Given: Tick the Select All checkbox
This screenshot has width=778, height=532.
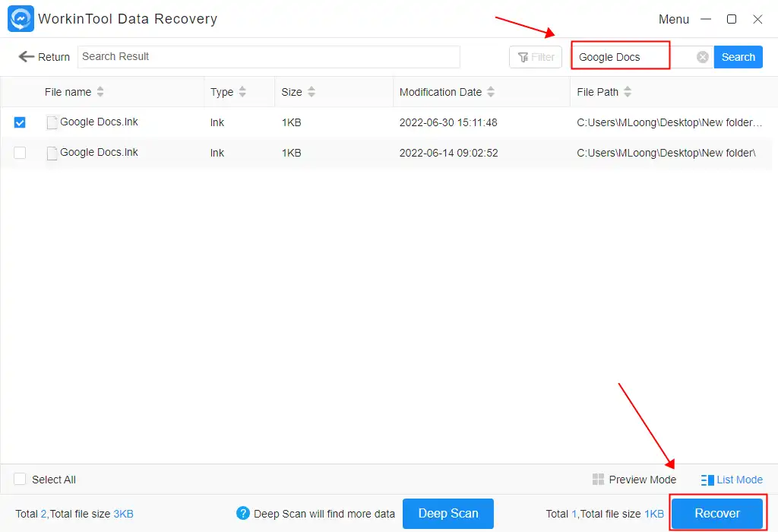Looking at the screenshot, I should (x=20, y=479).
